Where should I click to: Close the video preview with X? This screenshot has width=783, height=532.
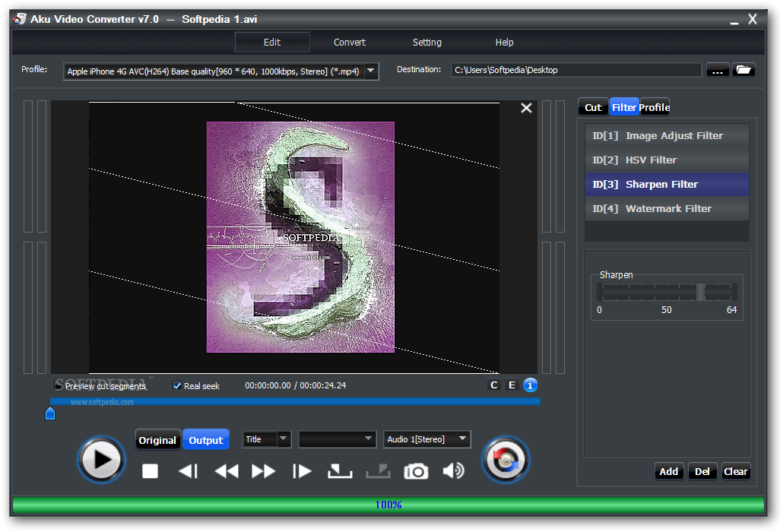coord(526,108)
